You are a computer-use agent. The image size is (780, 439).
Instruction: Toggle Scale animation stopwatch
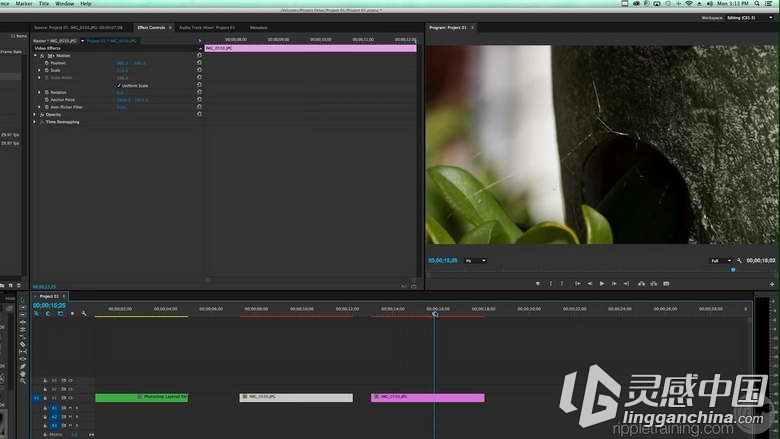pyautogui.click(x=47, y=70)
